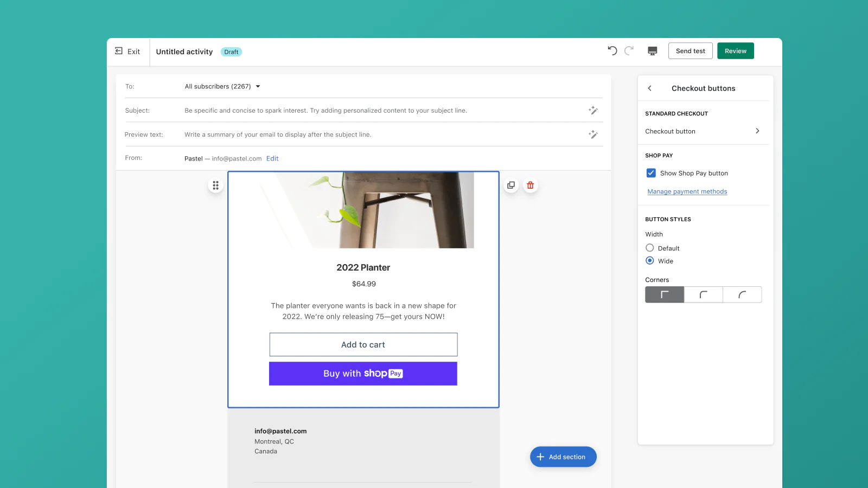Screen dimensions: 868x488
Task: Click the $64.99 price text
Action: (x=364, y=284)
